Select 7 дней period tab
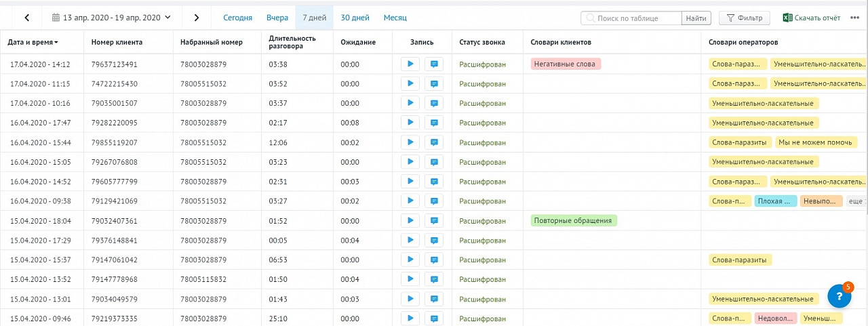The height and width of the screenshot is (326, 868). coord(314,18)
